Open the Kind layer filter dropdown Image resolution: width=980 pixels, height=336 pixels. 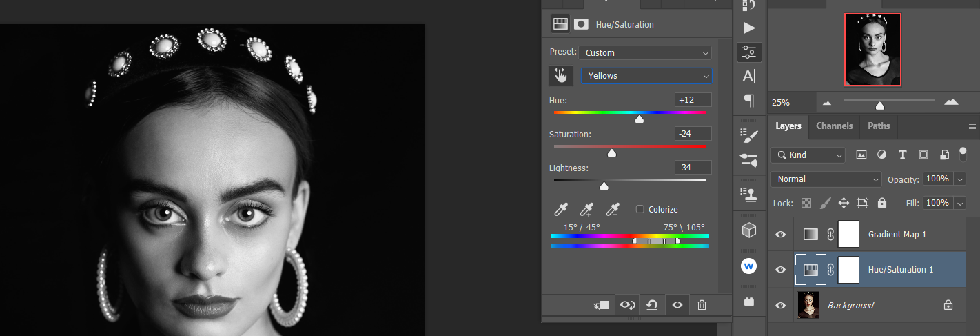[808, 155]
